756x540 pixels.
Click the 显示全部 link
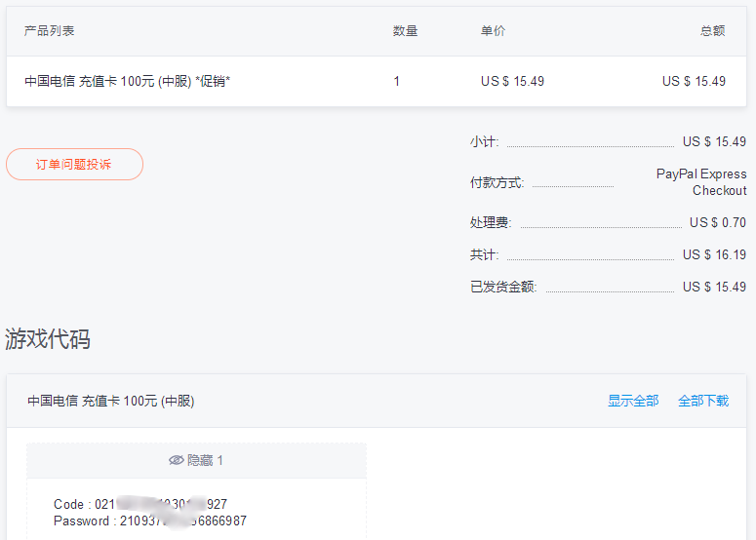click(632, 401)
